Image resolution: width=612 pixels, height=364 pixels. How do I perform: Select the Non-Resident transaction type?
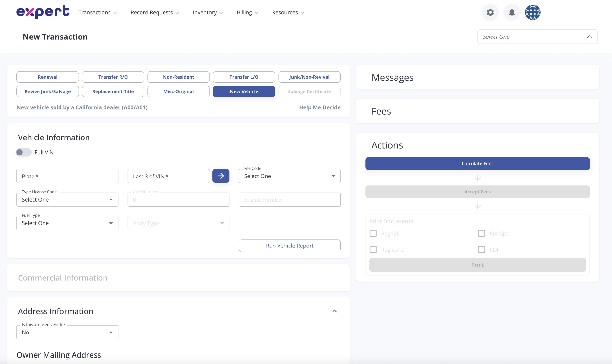pos(179,77)
